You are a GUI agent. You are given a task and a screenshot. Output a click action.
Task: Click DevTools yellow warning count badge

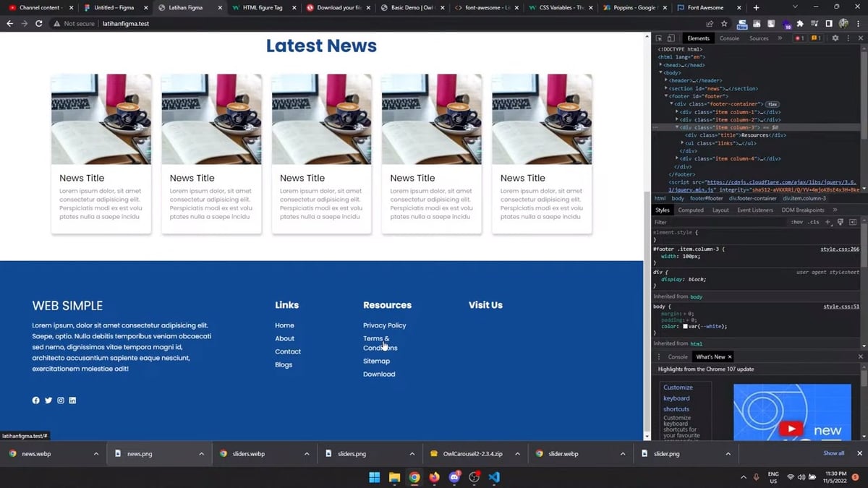(x=816, y=38)
